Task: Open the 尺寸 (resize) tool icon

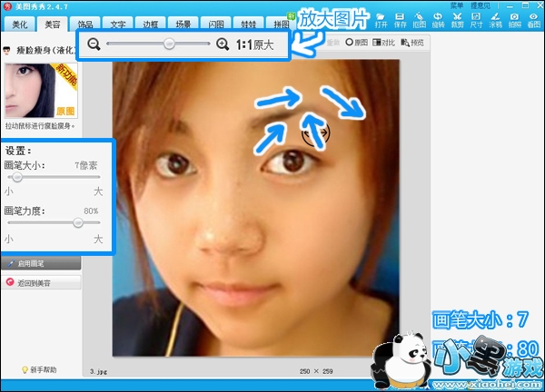Action: pos(476,20)
